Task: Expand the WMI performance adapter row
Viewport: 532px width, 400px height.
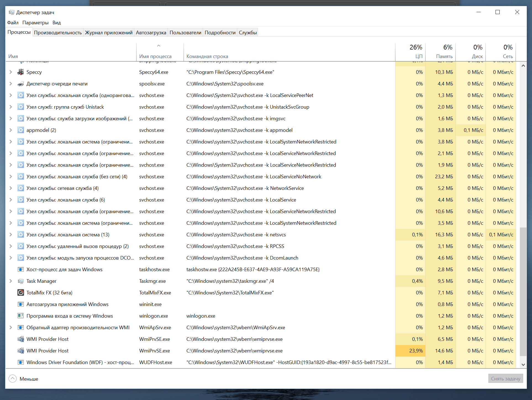Action: pos(11,328)
